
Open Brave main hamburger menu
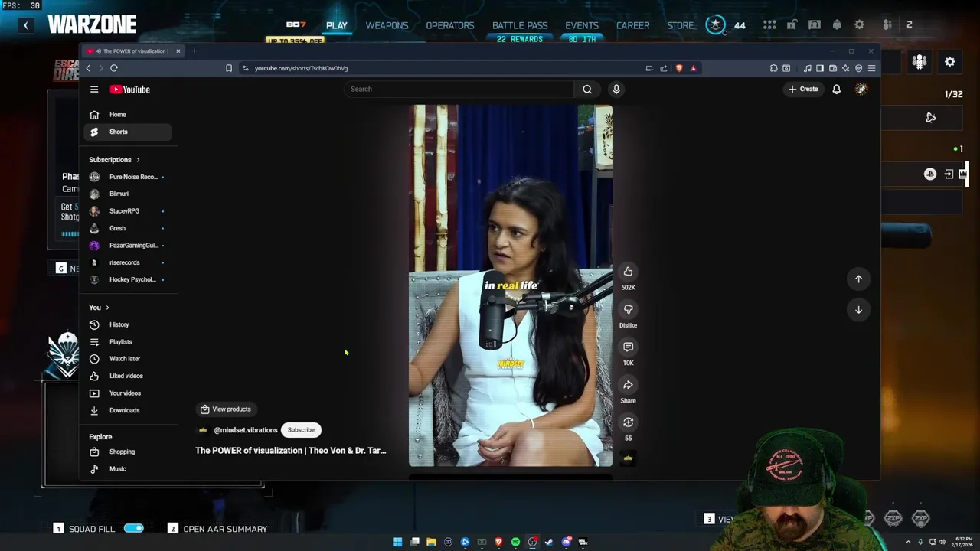871,68
